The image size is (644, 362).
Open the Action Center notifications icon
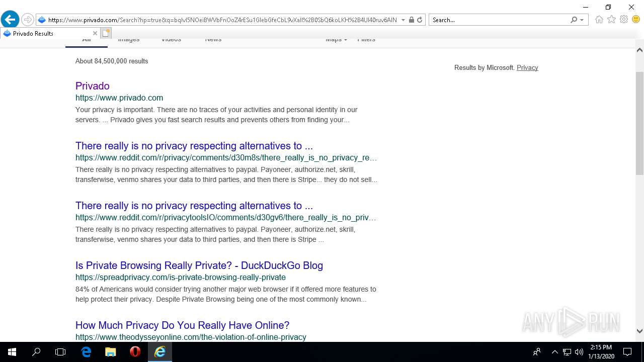tap(627, 352)
